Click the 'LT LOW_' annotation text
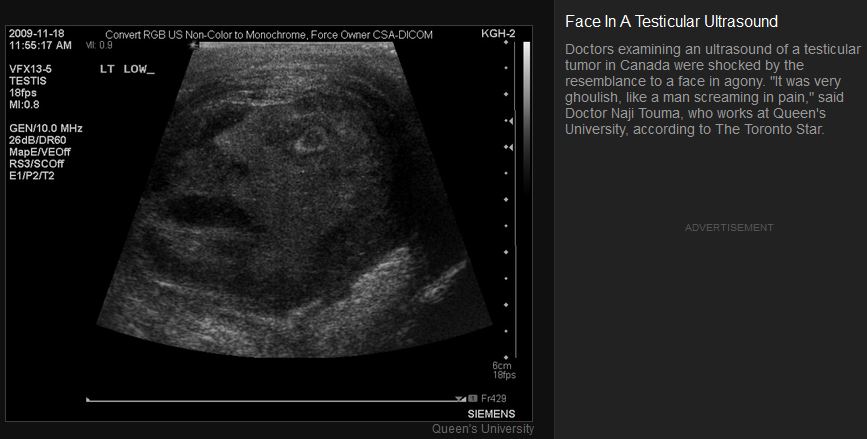Screen dimensions: 867x439 click(x=126, y=70)
